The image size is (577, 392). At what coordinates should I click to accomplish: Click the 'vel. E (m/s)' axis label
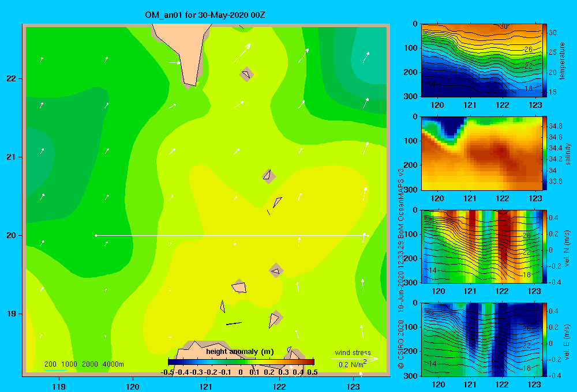pos(567,342)
